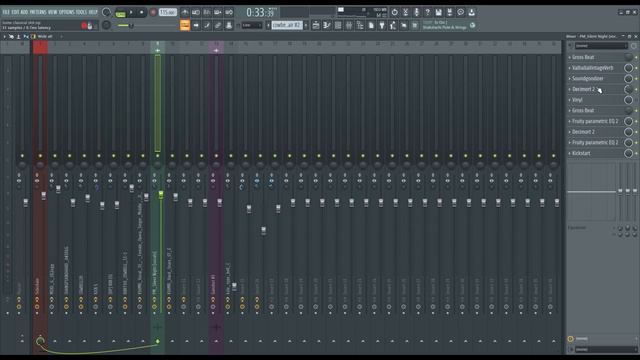640x360 pixels.
Task: Open the project picker document icon
Action: point(371,26)
